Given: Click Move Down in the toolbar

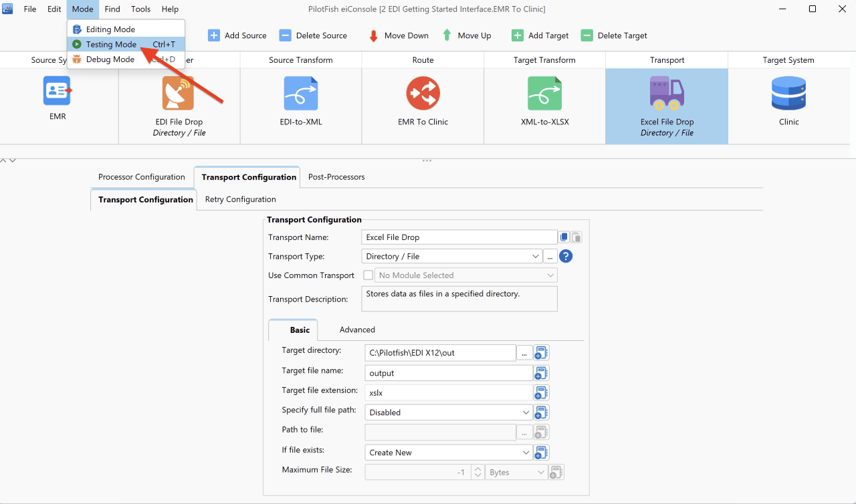Looking at the screenshot, I should click(x=399, y=35).
